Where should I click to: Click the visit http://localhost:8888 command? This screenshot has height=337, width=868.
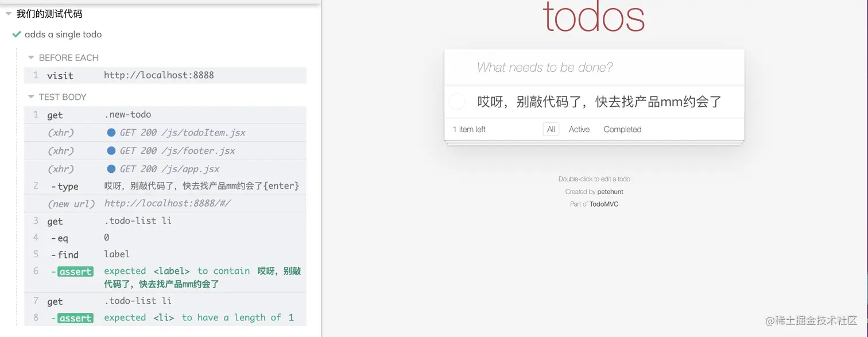coord(165,75)
